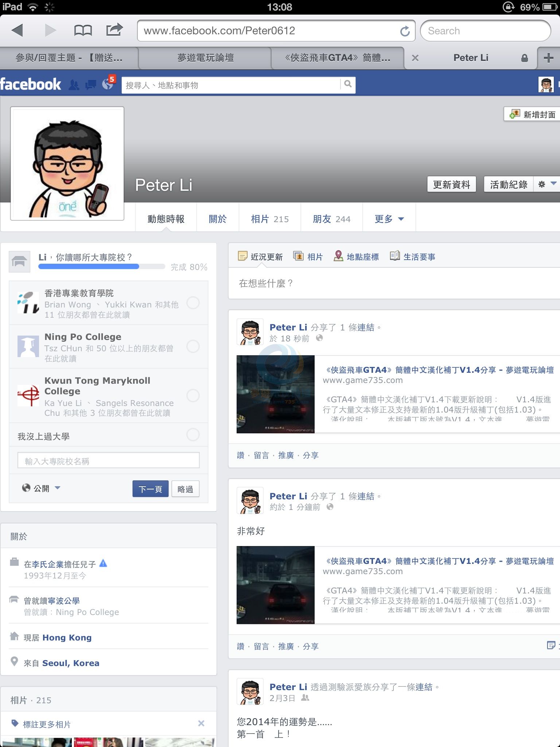560x747 pixels.
Task: Open the 朋友 244 profile tab
Action: click(331, 219)
